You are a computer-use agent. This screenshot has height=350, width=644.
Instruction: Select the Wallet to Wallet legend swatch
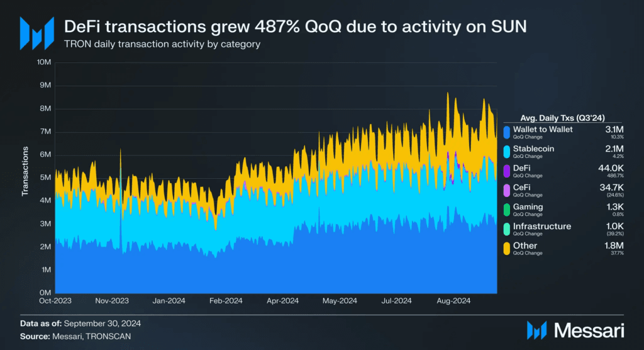coord(507,132)
